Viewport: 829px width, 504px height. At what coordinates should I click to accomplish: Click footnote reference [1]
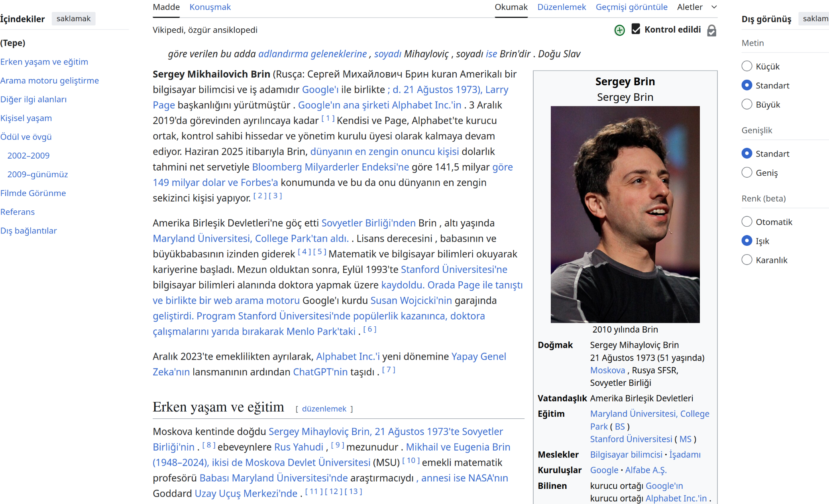click(x=328, y=118)
